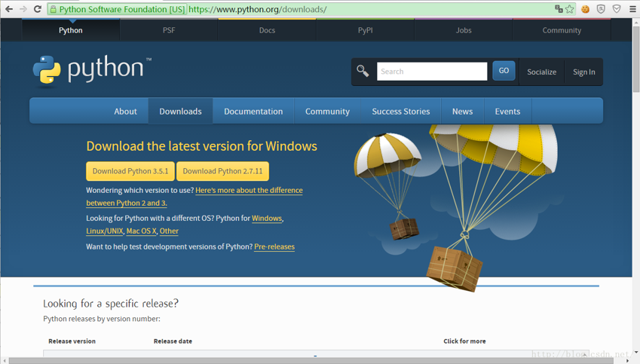
Task: Follow the Linux/UNIX link
Action: (x=105, y=231)
